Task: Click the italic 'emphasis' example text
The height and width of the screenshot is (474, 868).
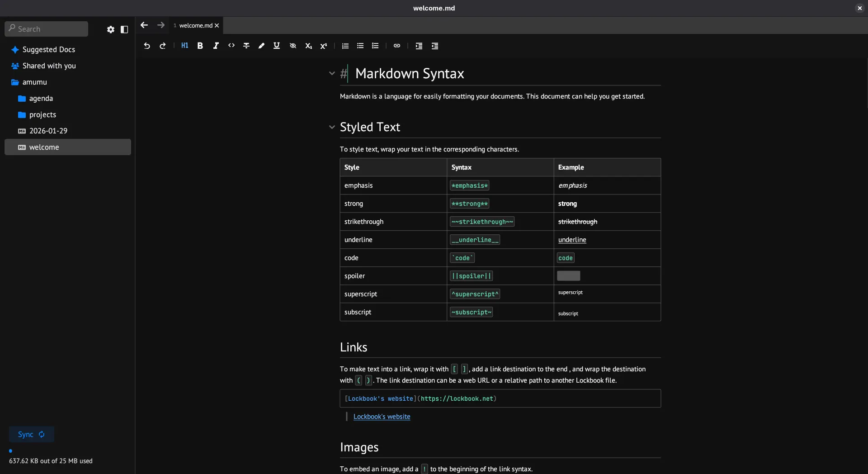Action: coord(572,185)
